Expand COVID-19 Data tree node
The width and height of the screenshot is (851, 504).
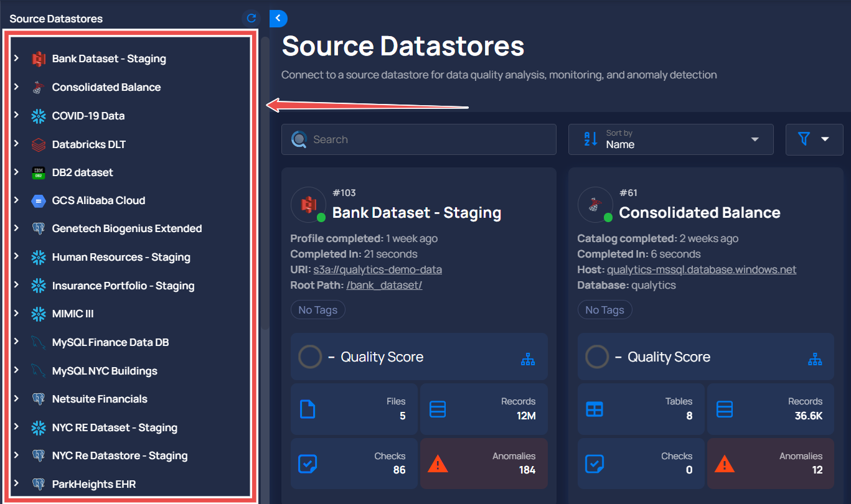click(x=17, y=115)
